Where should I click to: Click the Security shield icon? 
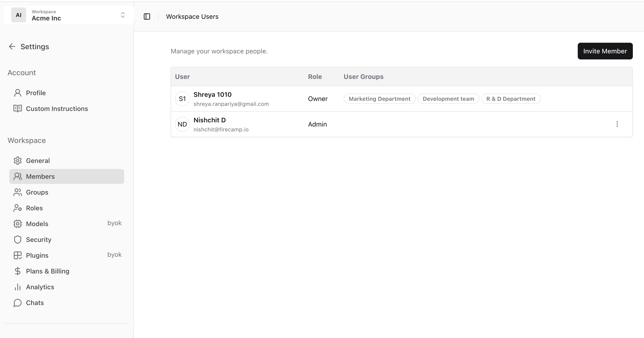pyautogui.click(x=17, y=239)
